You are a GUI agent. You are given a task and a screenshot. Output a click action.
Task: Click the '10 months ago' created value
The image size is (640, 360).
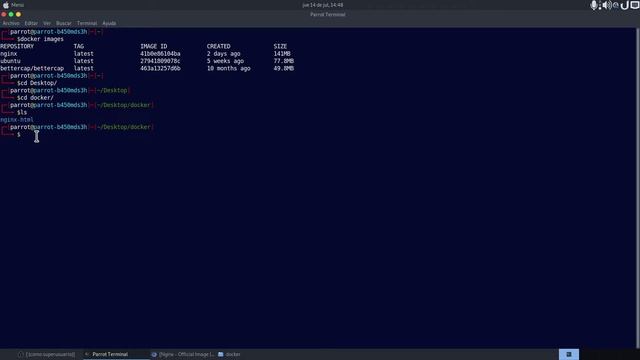coord(229,68)
